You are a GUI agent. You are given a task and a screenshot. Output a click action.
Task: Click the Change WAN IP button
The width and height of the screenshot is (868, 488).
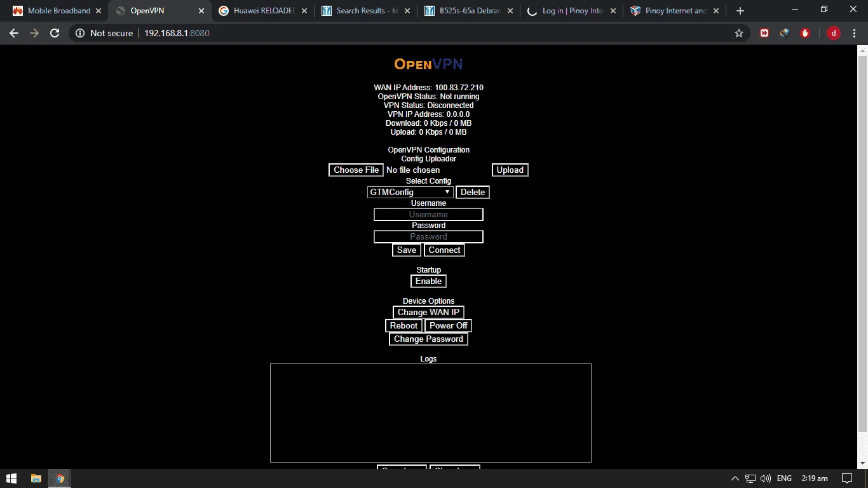(x=428, y=312)
